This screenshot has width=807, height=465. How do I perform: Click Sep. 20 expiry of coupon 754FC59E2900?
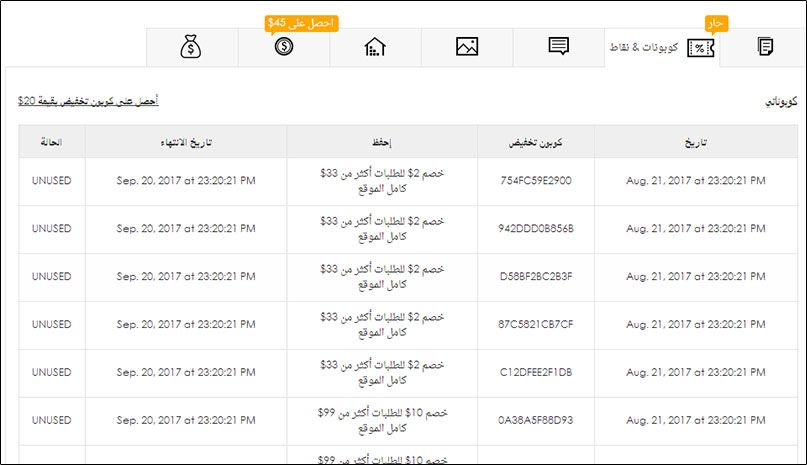pos(186,181)
